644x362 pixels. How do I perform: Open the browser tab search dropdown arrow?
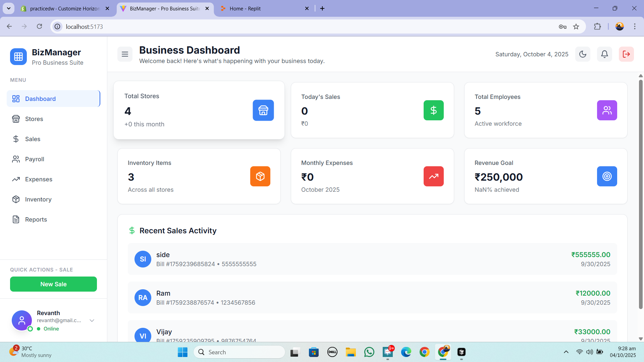tap(9, 8)
